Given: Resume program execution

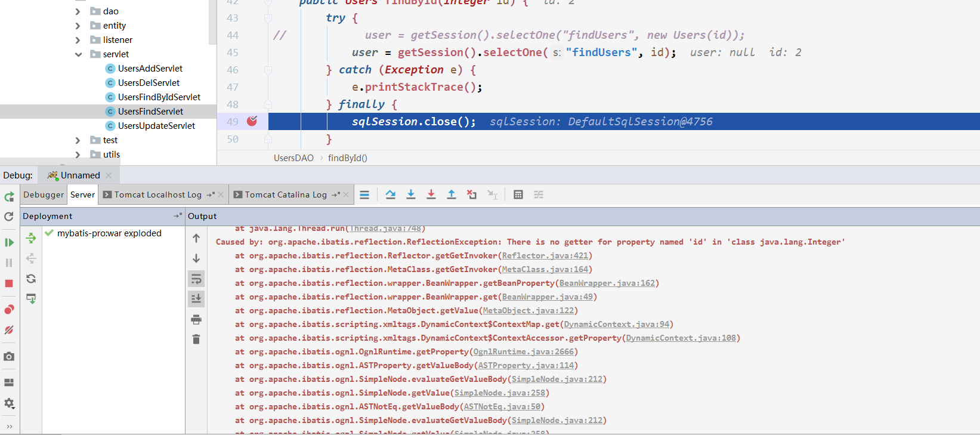Looking at the screenshot, I should tap(9, 242).
